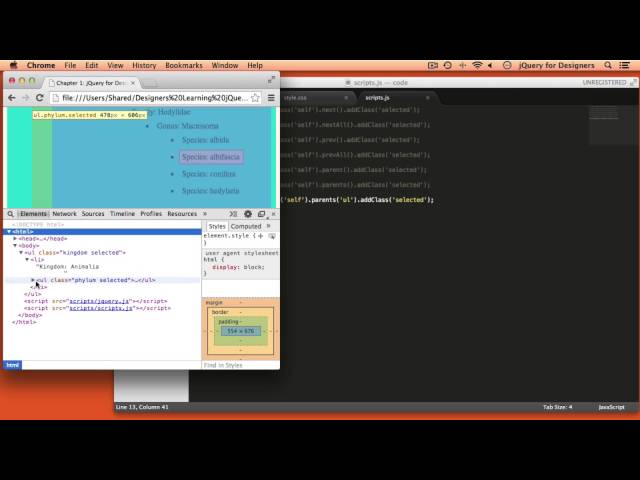Image resolution: width=640 pixels, height=480 pixels.
Task: Switch to the Profiles panel
Action: point(151,214)
